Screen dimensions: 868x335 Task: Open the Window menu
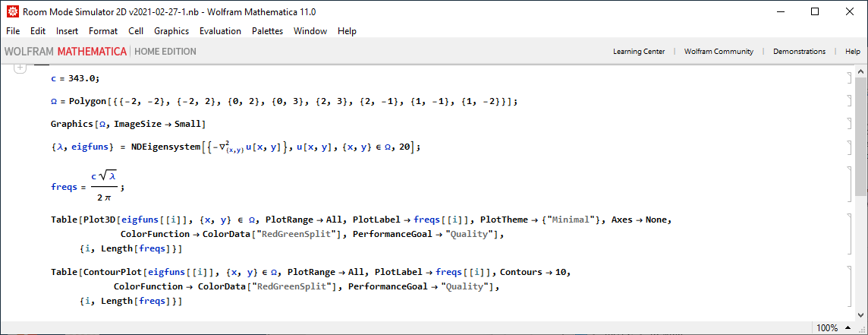point(310,31)
